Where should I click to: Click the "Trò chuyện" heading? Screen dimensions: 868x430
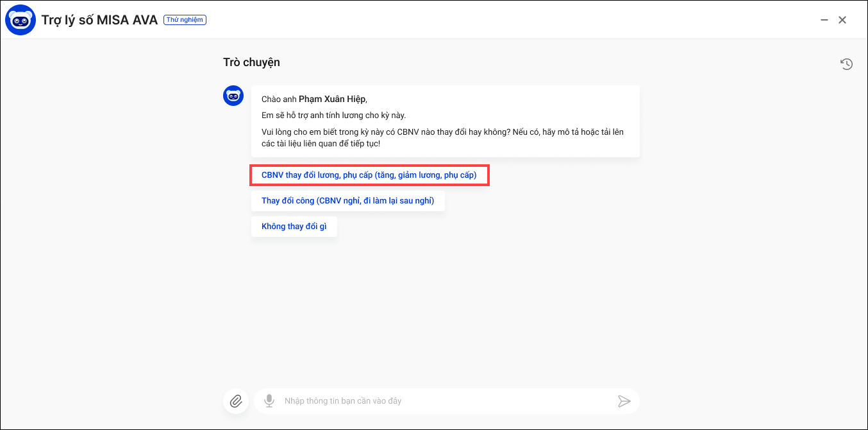point(251,62)
